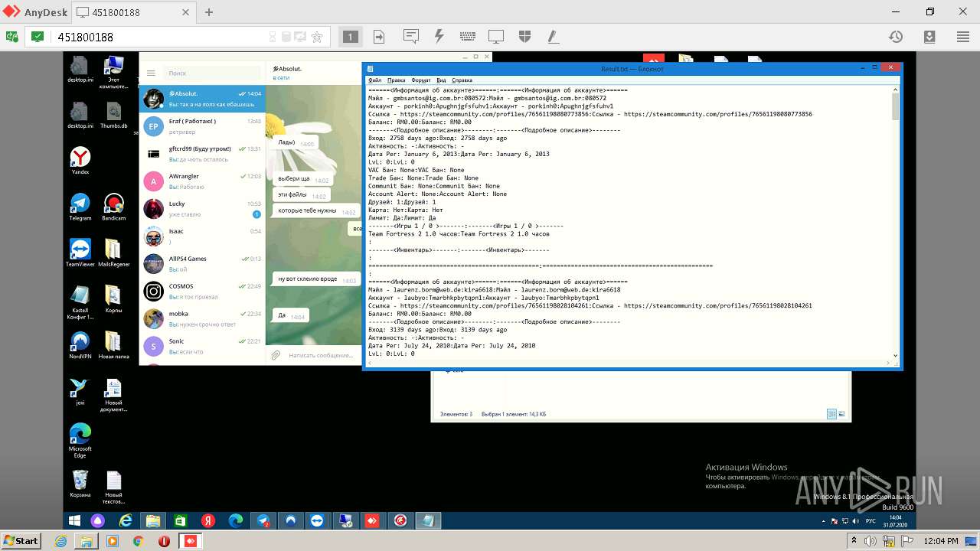Open the Формат menu in Notepad

tap(420, 80)
